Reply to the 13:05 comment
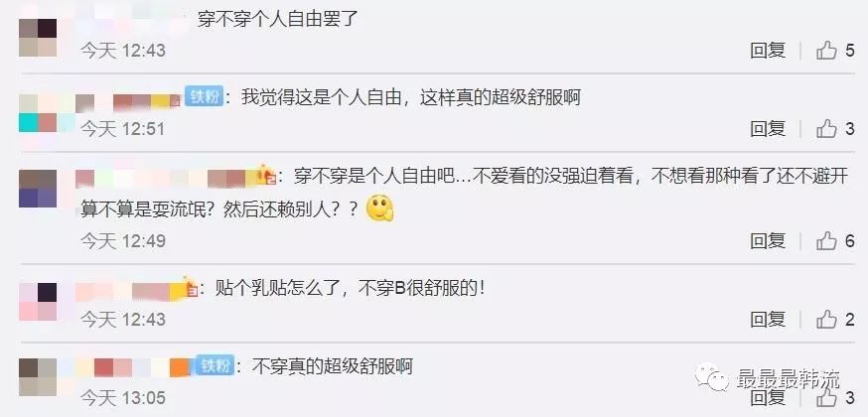This screenshot has width=868, height=417. coord(768,398)
